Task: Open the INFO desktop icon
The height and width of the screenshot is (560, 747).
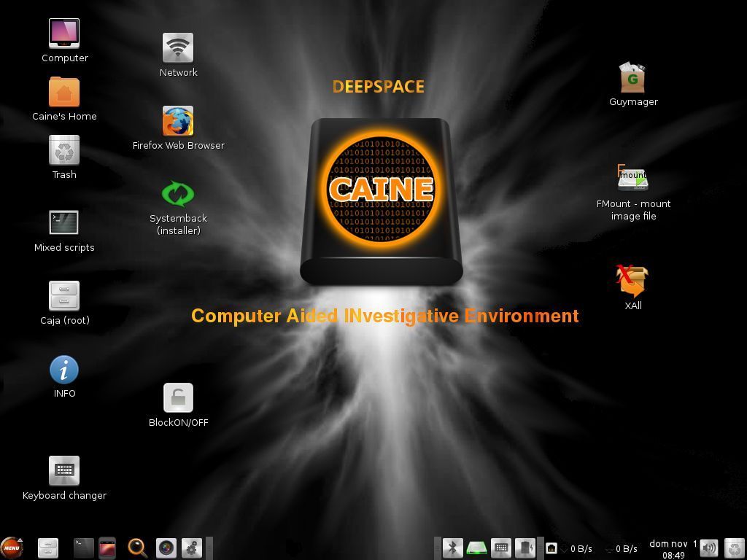Action: [x=64, y=370]
